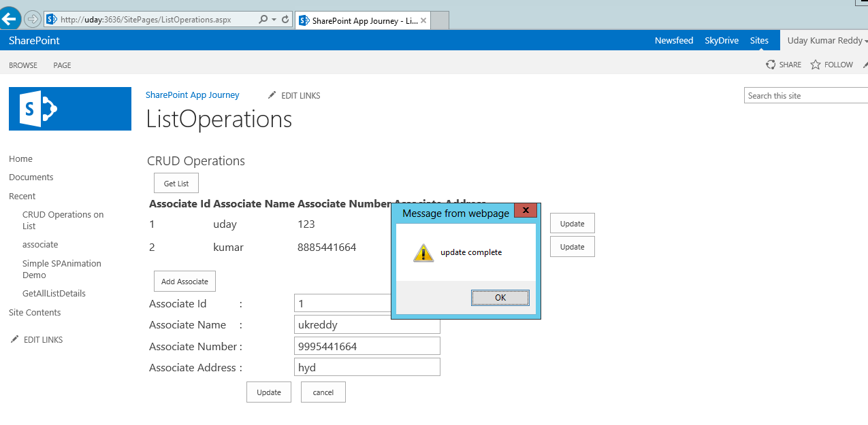Click the refresh icon in address bar
The image size is (868, 425).
click(x=285, y=20)
